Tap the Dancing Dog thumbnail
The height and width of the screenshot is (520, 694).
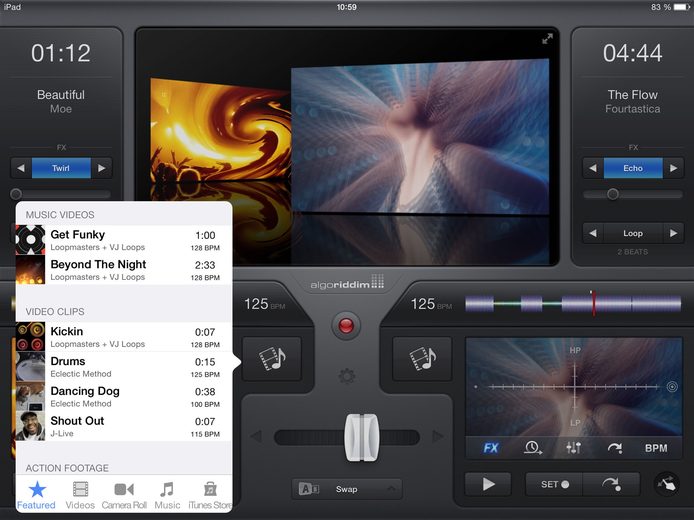point(31,397)
